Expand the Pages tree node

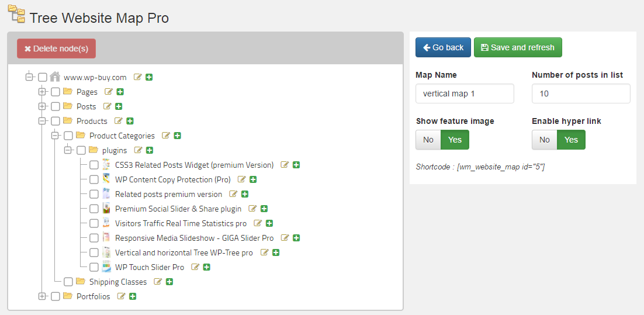tap(42, 92)
